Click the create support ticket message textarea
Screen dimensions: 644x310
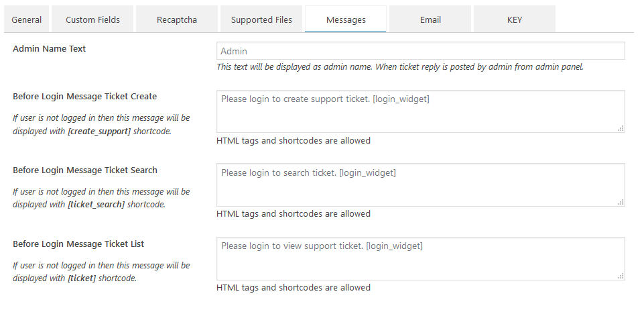(421, 111)
